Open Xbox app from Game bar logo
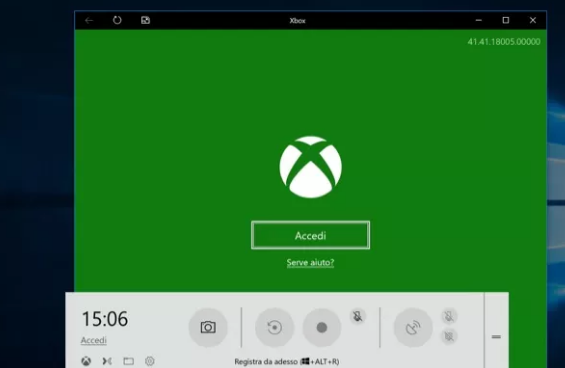 point(86,361)
